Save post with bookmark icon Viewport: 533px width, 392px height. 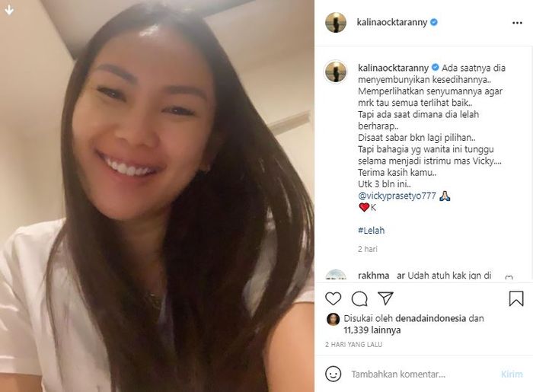coord(516,298)
